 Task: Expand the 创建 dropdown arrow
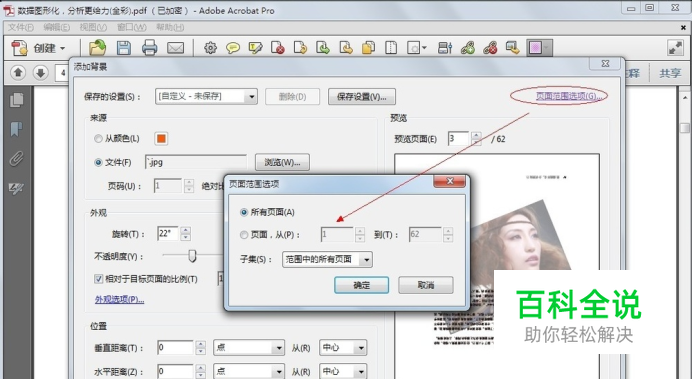click(x=62, y=48)
